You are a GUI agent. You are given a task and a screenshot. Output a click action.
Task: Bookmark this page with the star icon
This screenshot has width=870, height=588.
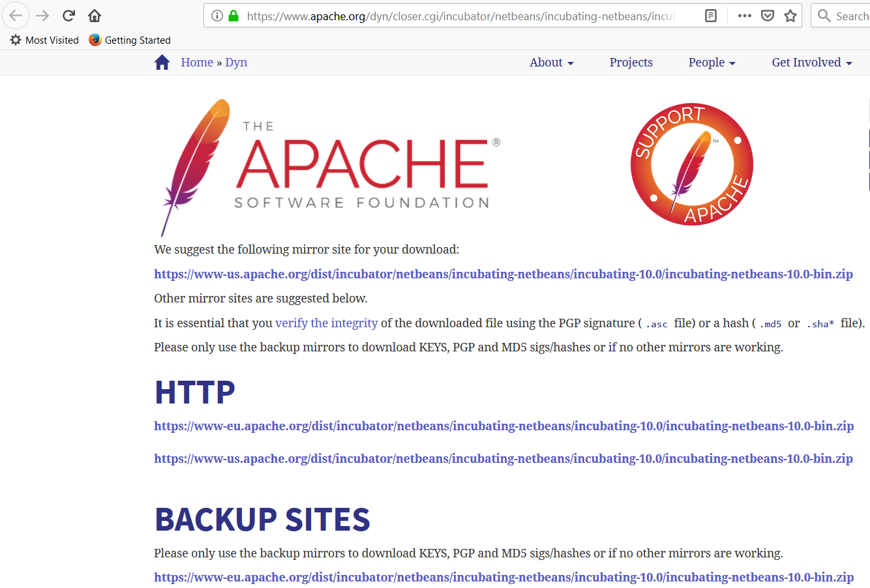790,16
